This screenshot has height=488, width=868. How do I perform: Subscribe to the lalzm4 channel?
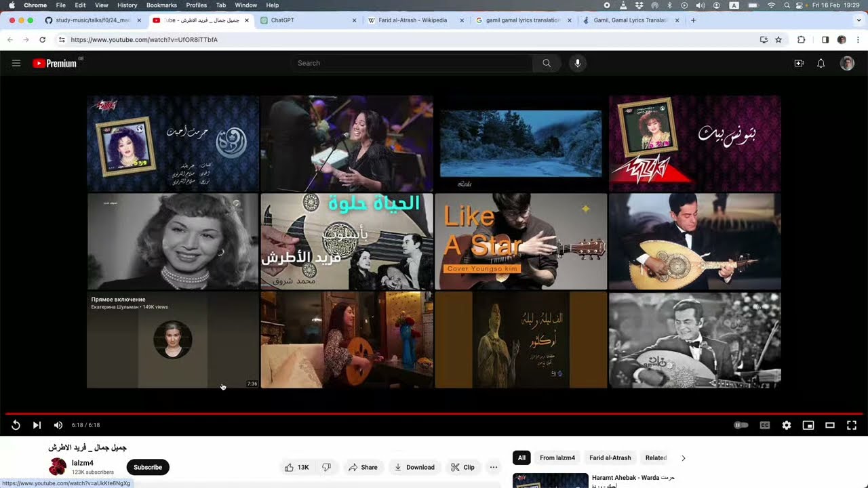click(148, 467)
